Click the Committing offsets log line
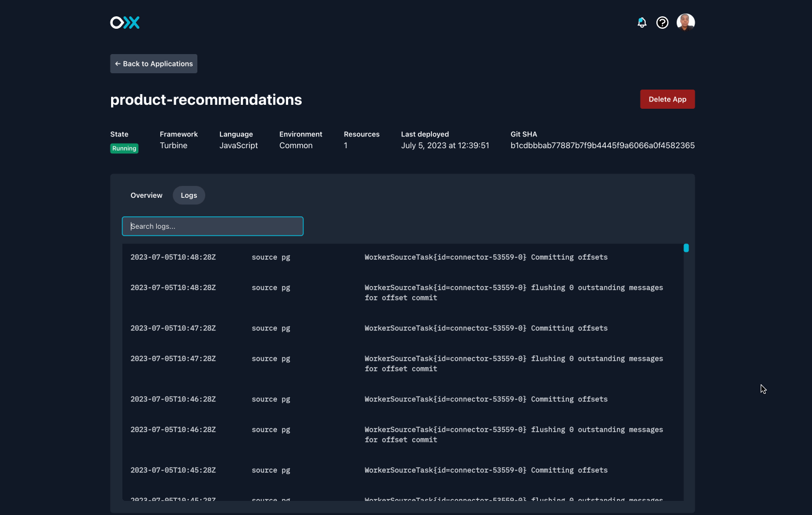812x515 pixels. pyautogui.click(x=486, y=257)
